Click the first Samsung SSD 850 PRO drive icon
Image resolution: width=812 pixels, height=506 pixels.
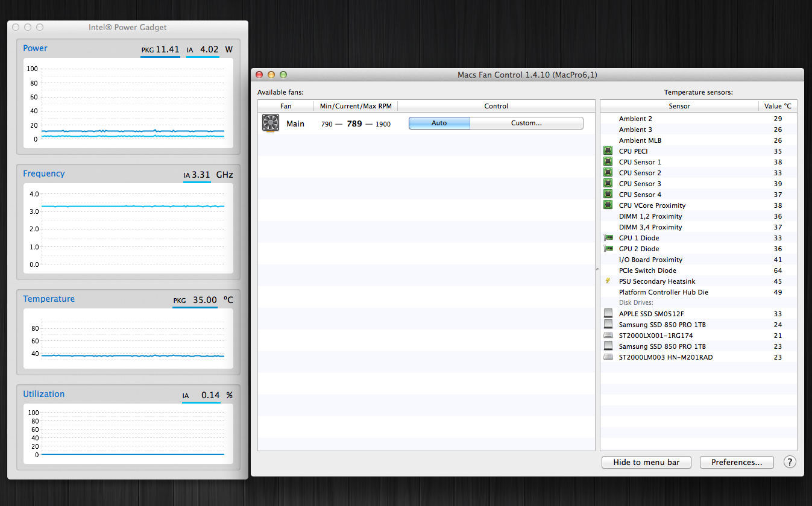click(608, 325)
